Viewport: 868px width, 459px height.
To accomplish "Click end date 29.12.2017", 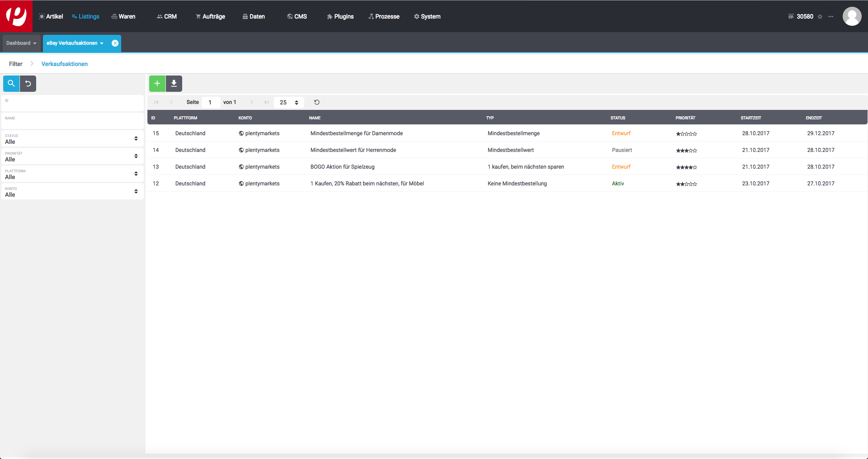I will point(821,133).
